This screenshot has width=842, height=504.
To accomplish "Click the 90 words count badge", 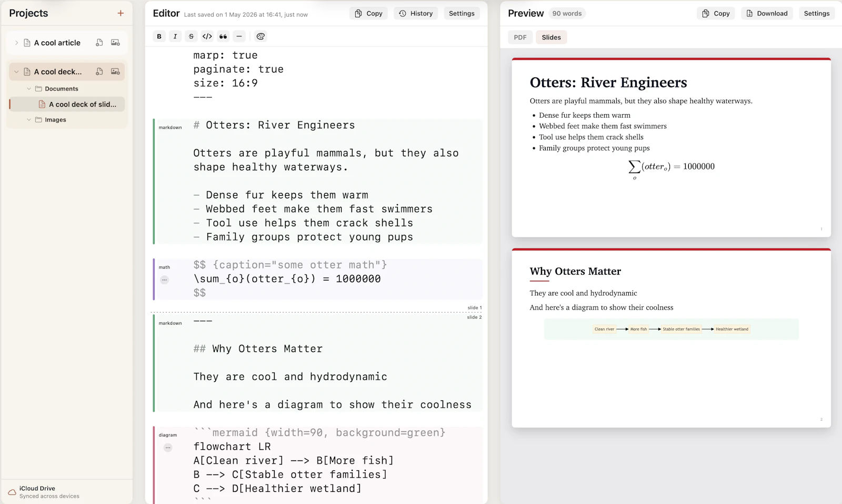I will pyautogui.click(x=567, y=14).
